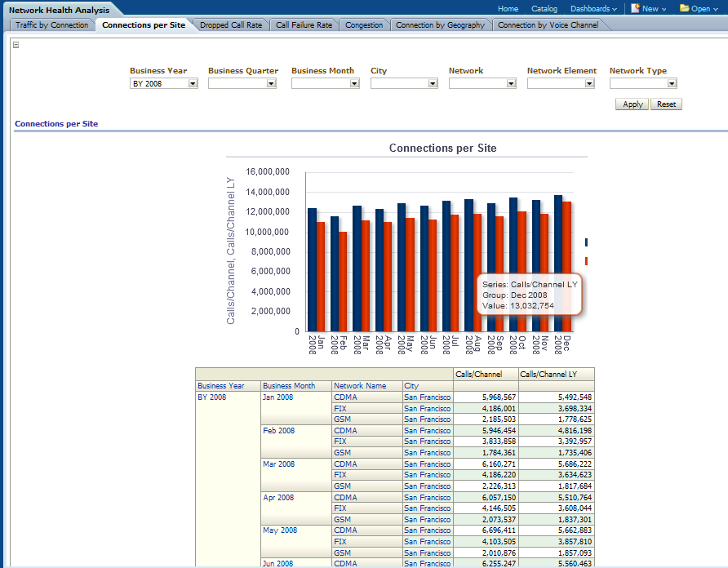Click the New document icon
728x568 pixels.
tap(635, 8)
